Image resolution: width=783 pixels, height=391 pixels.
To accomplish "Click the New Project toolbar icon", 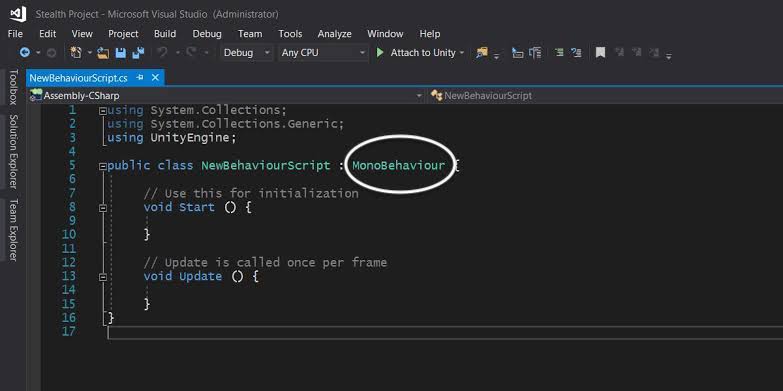I will [76, 52].
